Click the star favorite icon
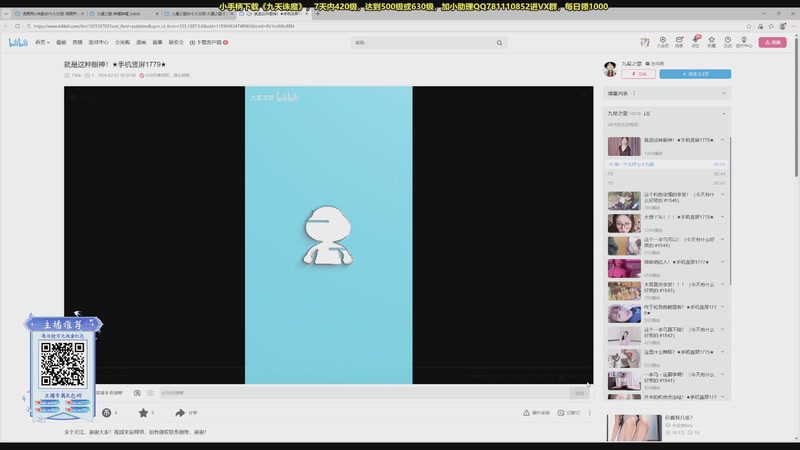Viewport: 800px width, 450px height. pyautogui.click(x=144, y=412)
